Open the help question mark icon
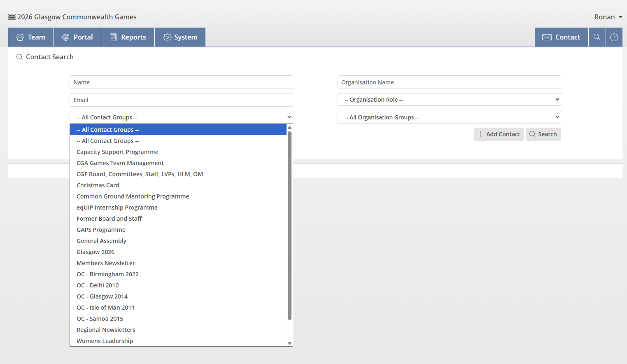This screenshot has height=364, width=627. click(614, 37)
